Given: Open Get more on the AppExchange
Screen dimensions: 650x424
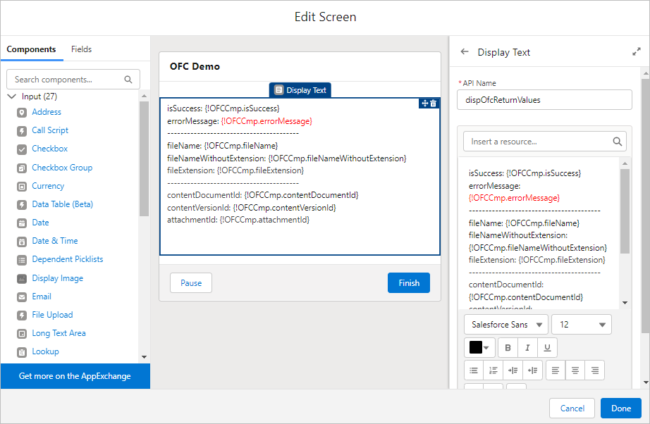Looking at the screenshot, I should pyautogui.click(x=75, y=376).
